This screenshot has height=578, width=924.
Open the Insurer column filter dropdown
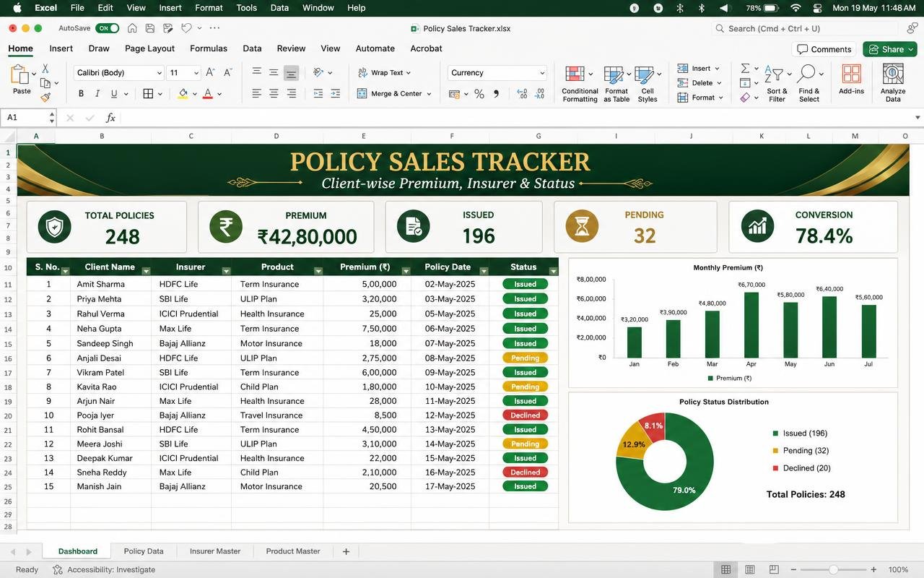pos(226,271)
